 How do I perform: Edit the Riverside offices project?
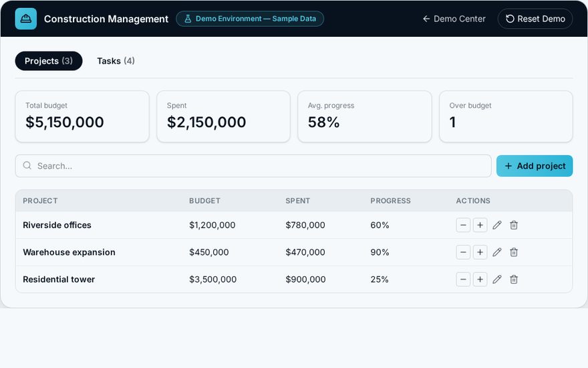(x=497, y=225)
